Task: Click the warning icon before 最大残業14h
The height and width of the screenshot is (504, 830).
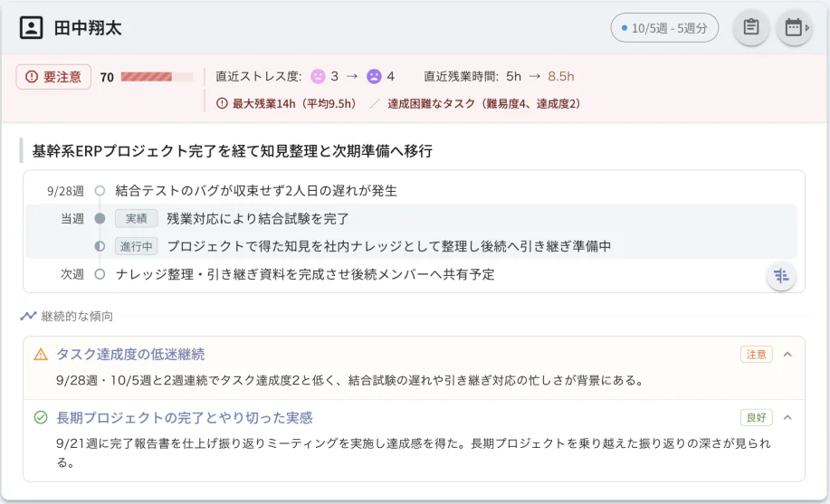Action: [x=222, y=104]
